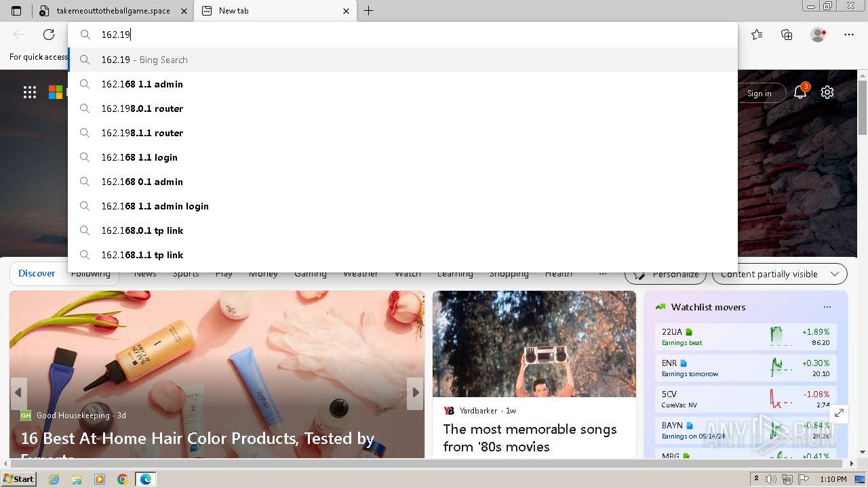Switch to takemeouttotheballgame.space tab
868x488 pixels.
[113, 11]
